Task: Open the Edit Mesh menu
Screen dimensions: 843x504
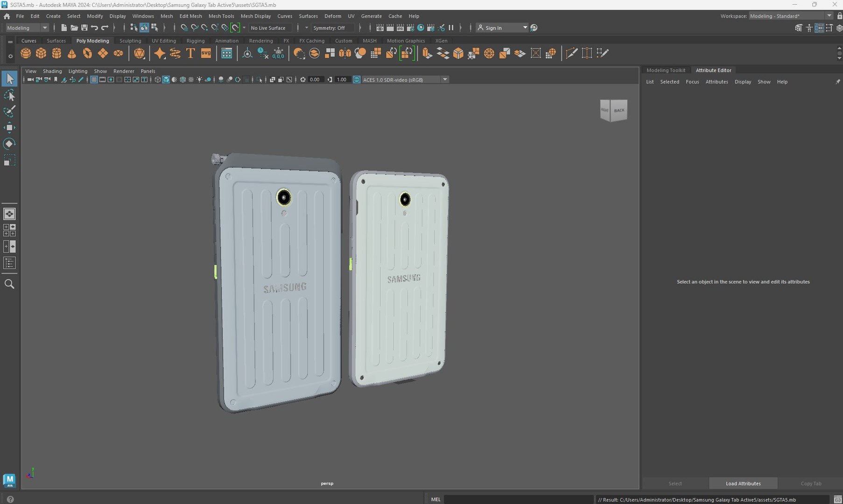Action: (x=190, y=16)
